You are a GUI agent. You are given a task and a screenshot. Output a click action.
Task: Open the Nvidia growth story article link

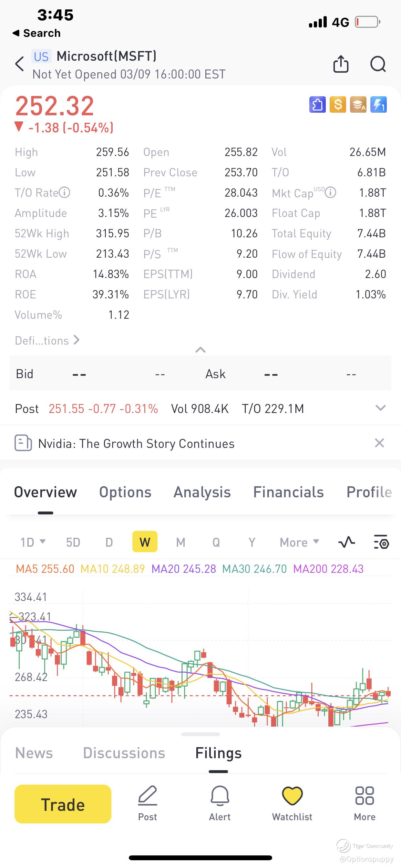(136, 443)
